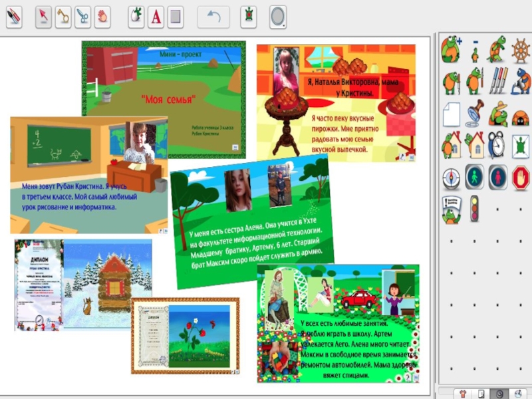Select the red arrow pointer tool

[x=43, y=17]
